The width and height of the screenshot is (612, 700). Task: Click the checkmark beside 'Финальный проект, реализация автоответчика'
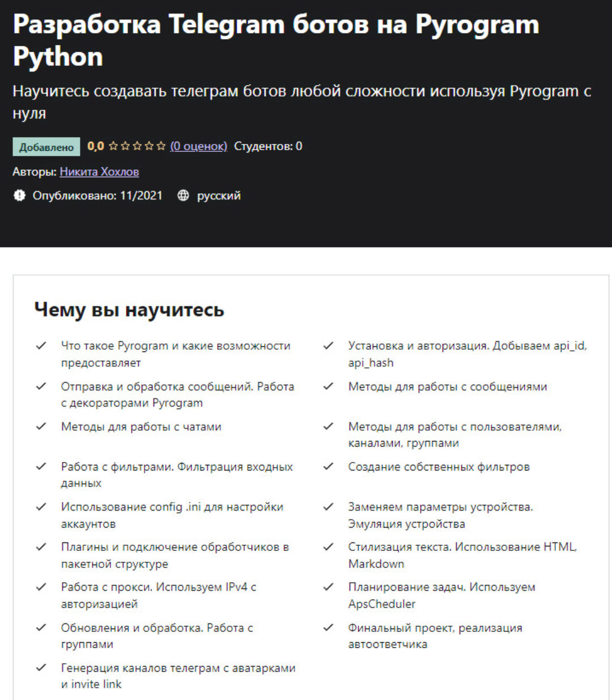pyautogui.click(x=327, y=626)
